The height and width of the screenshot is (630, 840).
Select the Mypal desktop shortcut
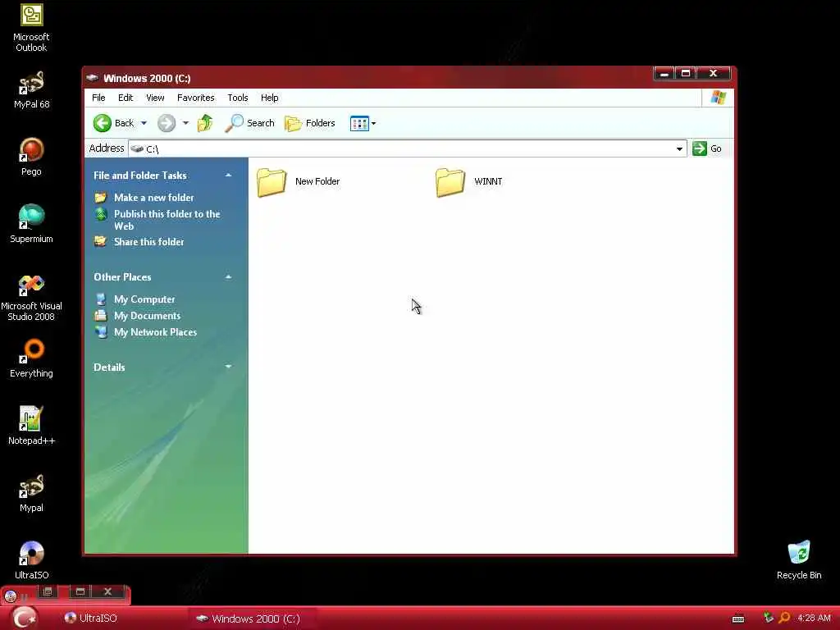[x=31, y=493]
